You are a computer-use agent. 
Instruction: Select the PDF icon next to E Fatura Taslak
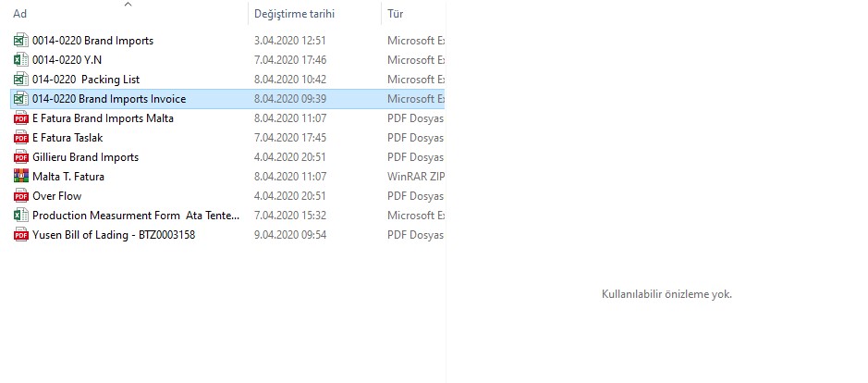[x=21, y=138]
